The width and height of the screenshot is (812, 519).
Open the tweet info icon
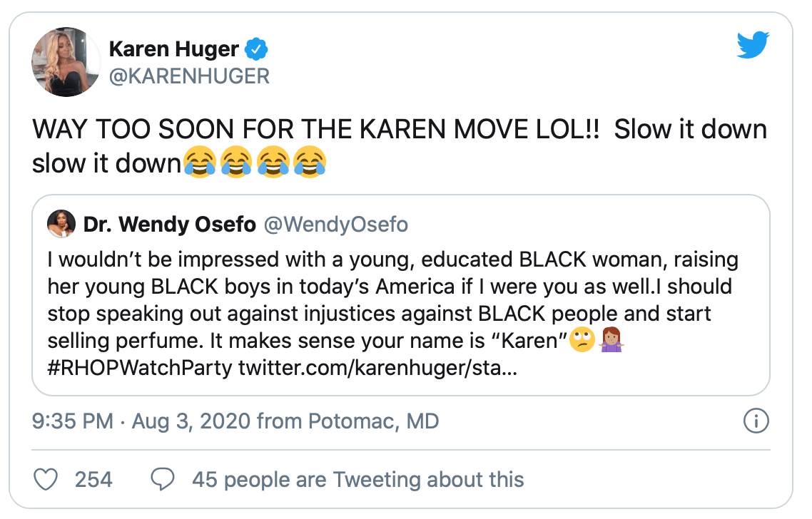point(756,421)
